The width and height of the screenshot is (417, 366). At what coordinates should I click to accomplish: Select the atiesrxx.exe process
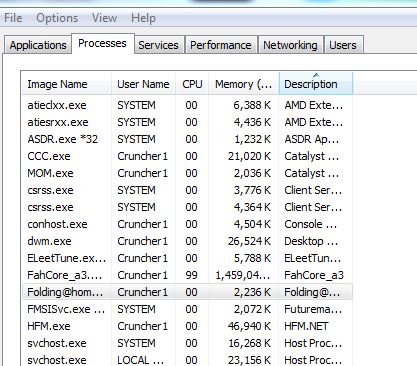[x=187, y=122]
